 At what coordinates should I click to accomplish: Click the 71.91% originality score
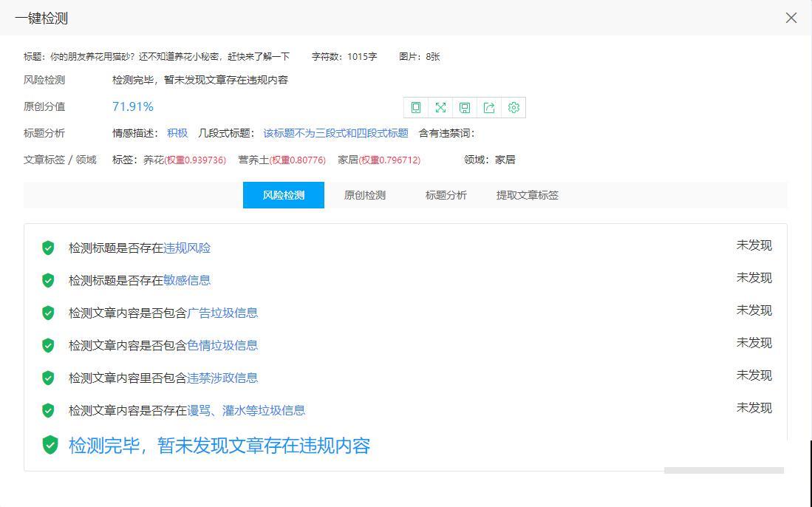pos(133,106)
